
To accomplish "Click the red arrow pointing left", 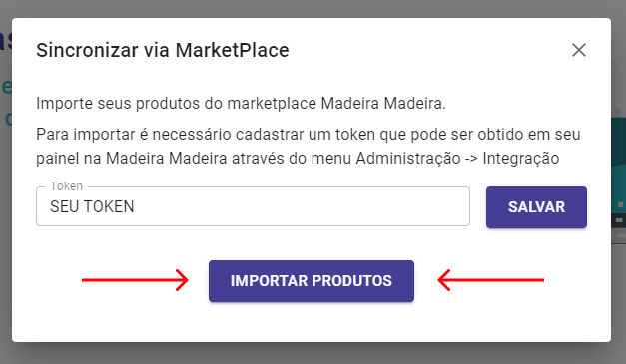I will [x=491, y=280].
